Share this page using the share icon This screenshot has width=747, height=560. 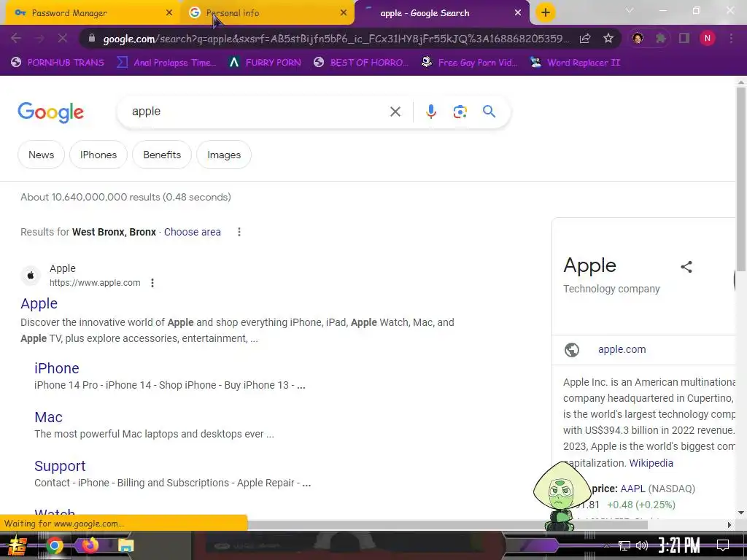click(x=585, y=39)
